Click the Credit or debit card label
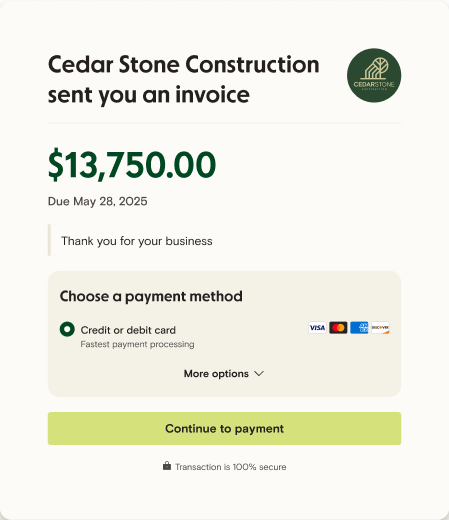Viewport: 449px width, 520px height. coord(128,330)
